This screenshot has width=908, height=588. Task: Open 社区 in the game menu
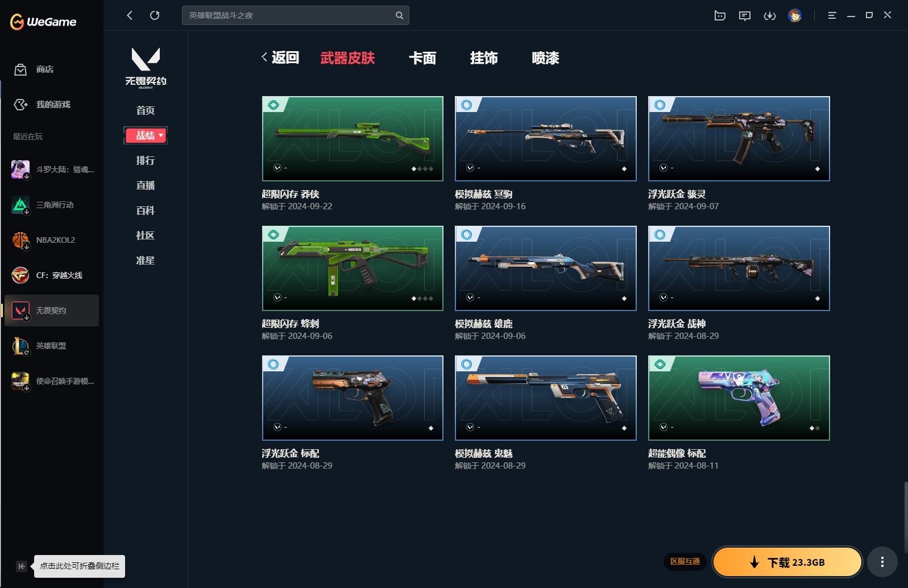146,235
